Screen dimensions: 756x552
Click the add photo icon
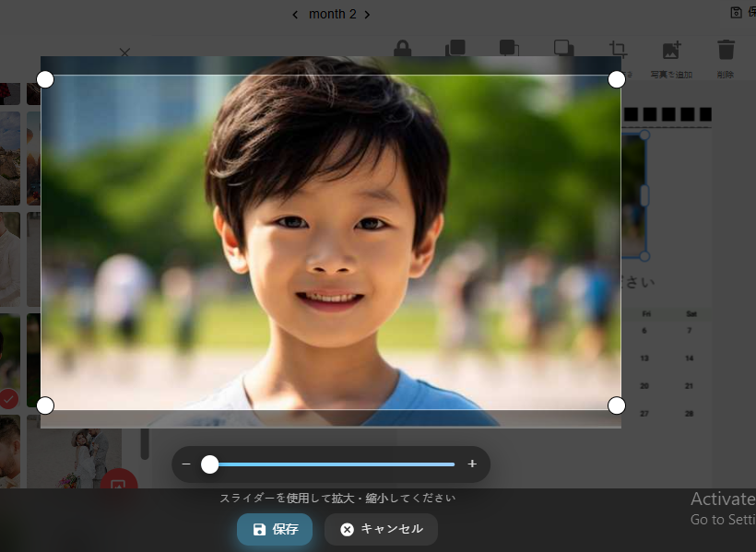(x=671, y=49)
